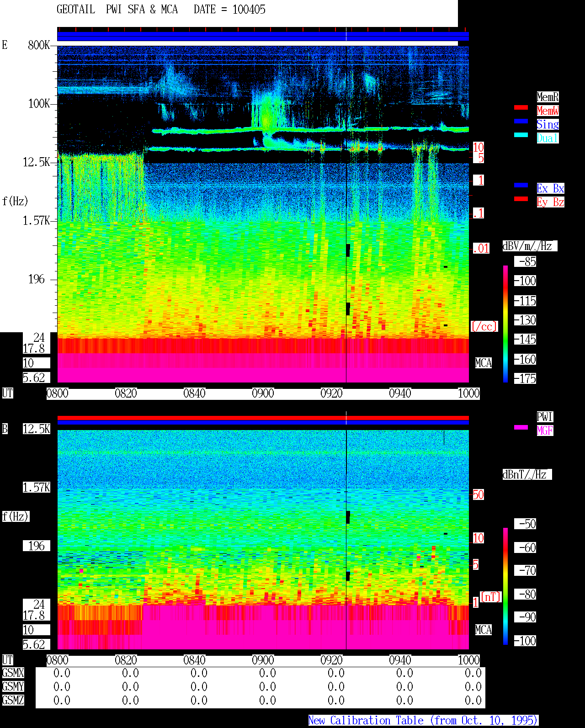Click the f(Hz) label of the E panel
Viewport: 585px width, 728px height.
tap(15, 201)
